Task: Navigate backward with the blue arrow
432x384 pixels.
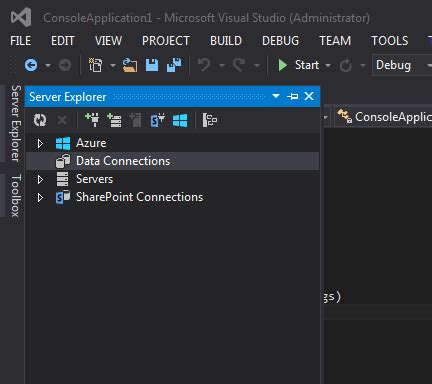Action: [x=31, y=65]
